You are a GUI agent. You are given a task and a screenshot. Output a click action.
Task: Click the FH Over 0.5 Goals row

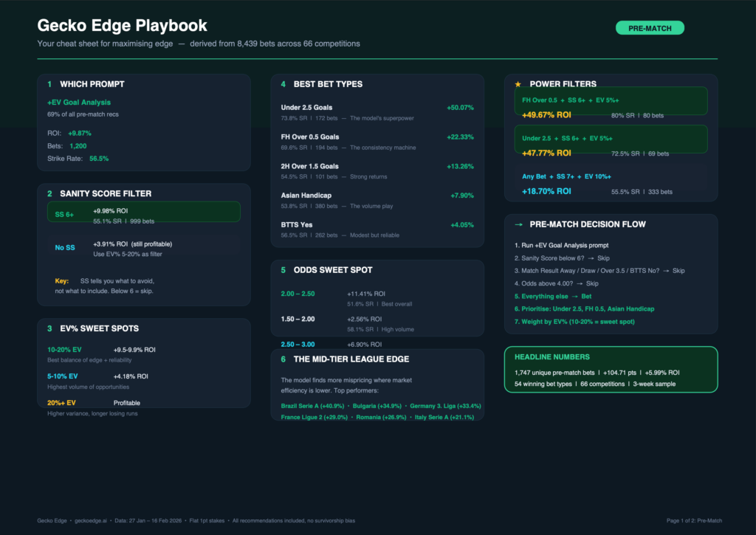[x=309, y=137]
